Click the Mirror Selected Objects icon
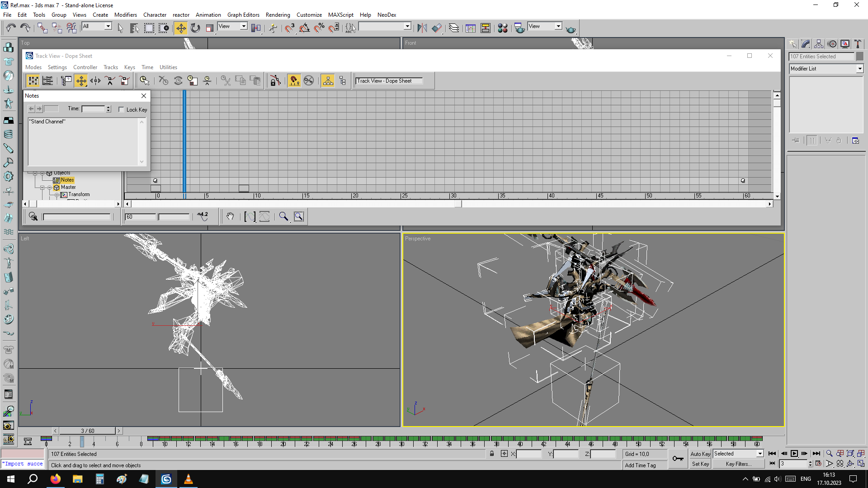 pos(422,28)
